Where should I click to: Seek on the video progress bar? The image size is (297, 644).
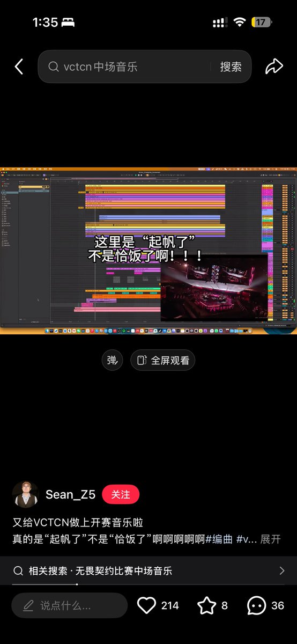(x=148, y=584)
